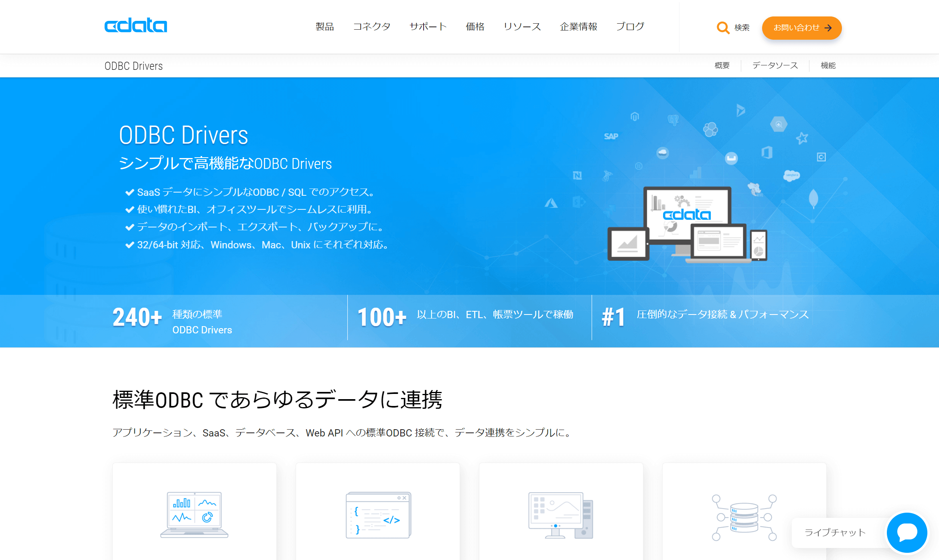Viewport: 939px width, 560px height.
Task: Open the ブログ menu item
Action: pos(630,26)
